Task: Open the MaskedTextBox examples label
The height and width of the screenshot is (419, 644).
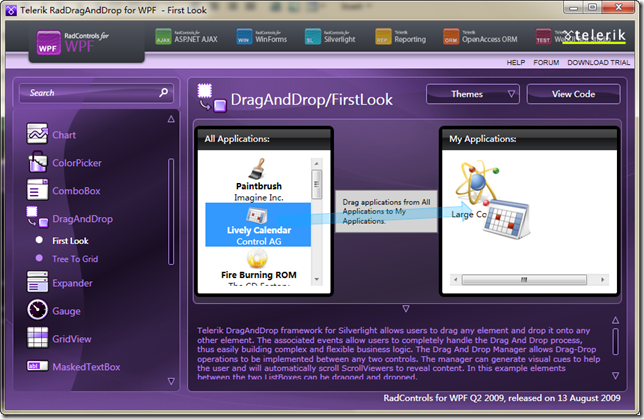Action: 86,367
